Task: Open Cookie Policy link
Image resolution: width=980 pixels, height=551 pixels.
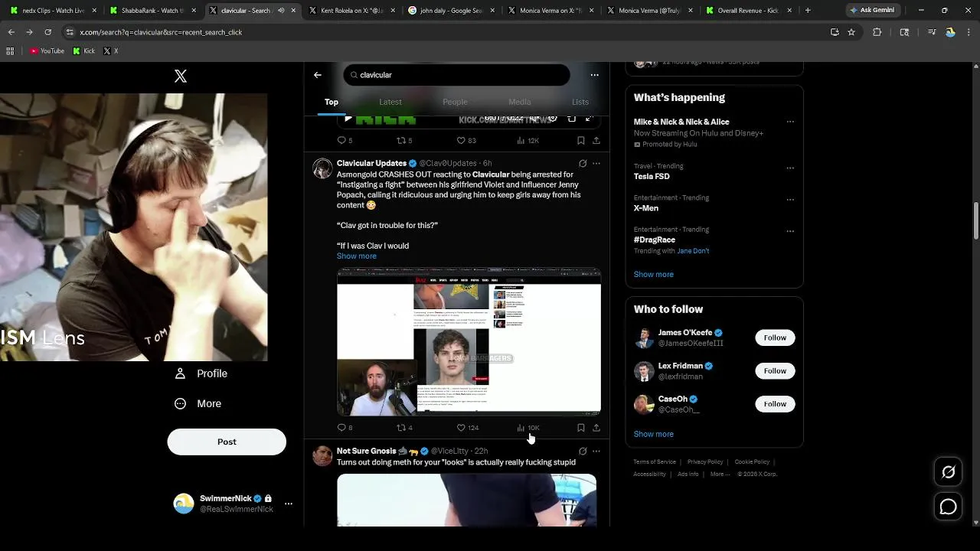Action: tap(752, 462)
